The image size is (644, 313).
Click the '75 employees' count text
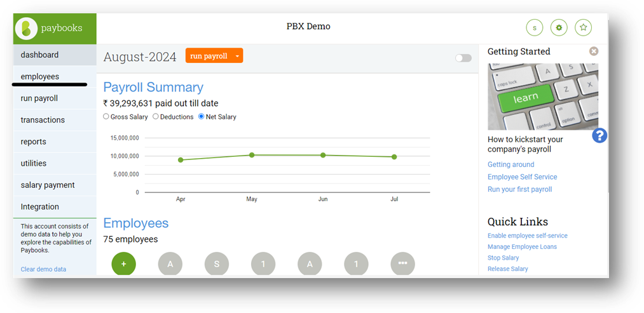[130, 239]
